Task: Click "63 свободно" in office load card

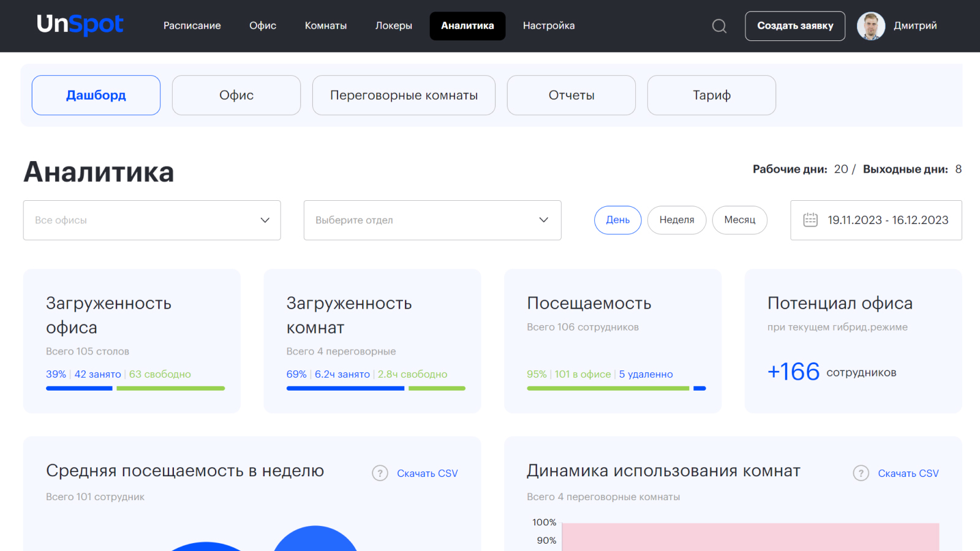Action: point(160,374)
